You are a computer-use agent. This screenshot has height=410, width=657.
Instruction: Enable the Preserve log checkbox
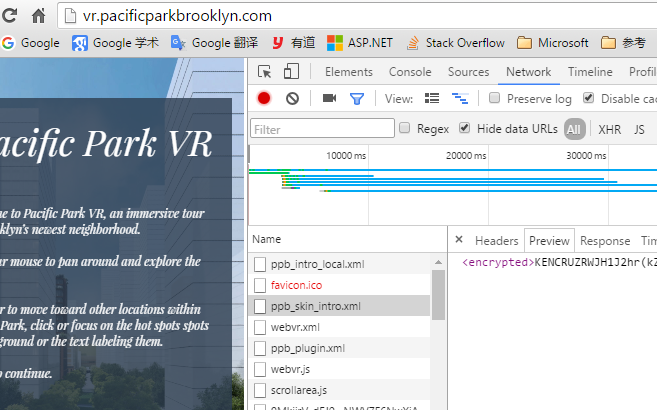tap(495, 98)
